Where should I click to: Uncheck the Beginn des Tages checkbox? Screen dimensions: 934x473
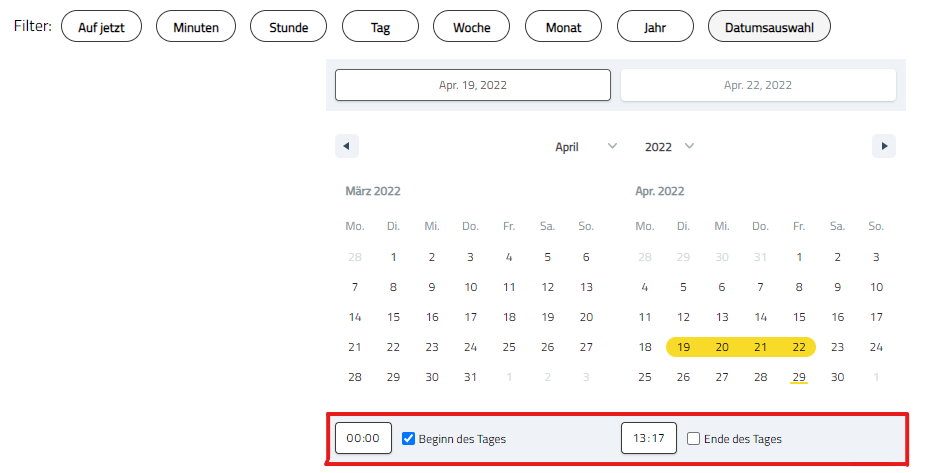(409, 438)
